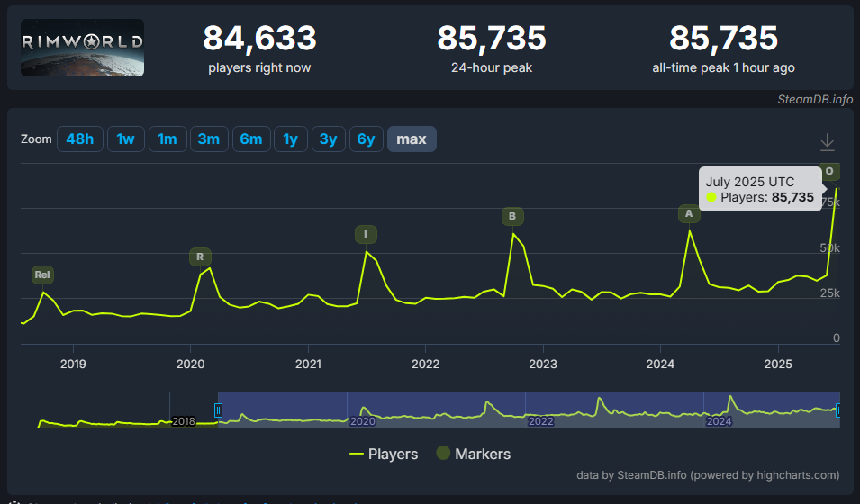Click the shaded navigator selection area
The image size is (860, 504).
coord(529,409)
